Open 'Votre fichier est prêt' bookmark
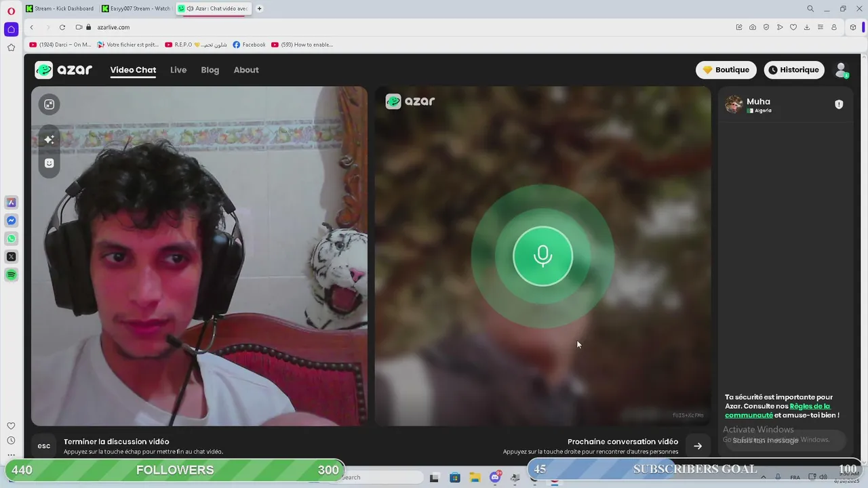 pos(127,45)
